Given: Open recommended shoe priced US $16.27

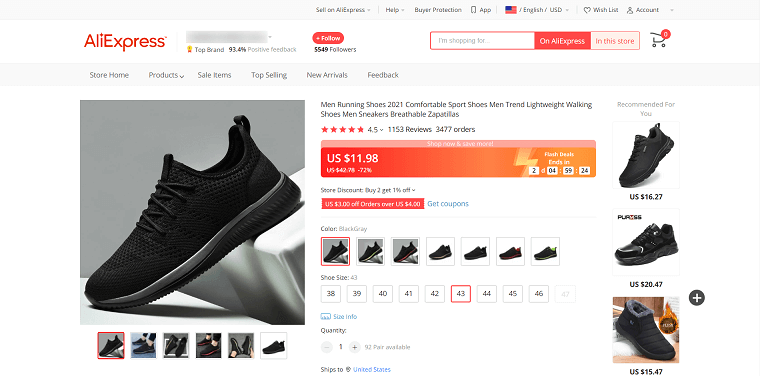Looking at the screenshot, I should [x=646, y=155].
